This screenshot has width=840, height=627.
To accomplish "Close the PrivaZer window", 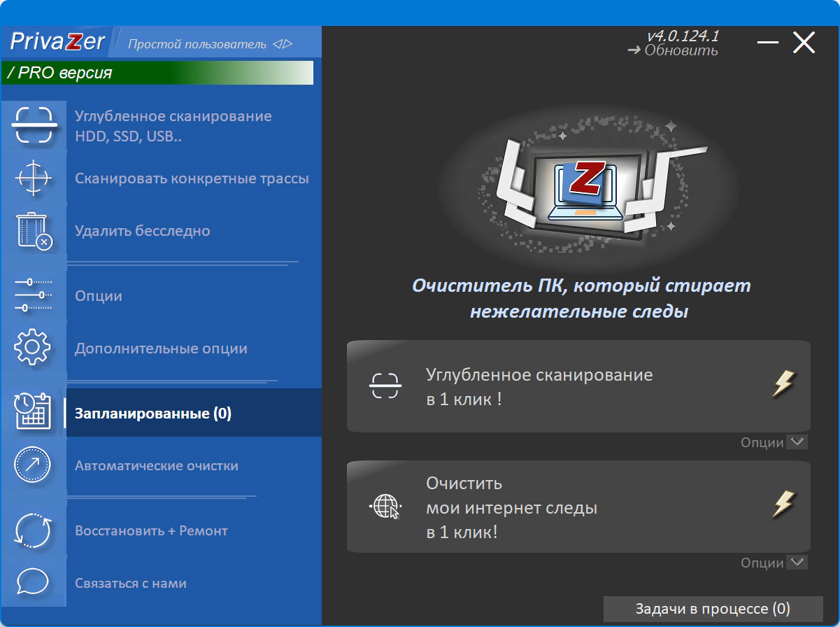I will 804,43.
